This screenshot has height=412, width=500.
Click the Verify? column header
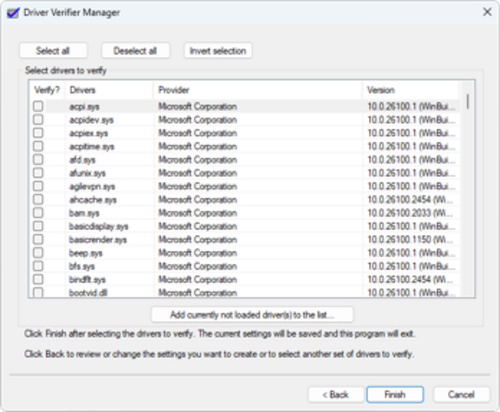pos(47,90)
